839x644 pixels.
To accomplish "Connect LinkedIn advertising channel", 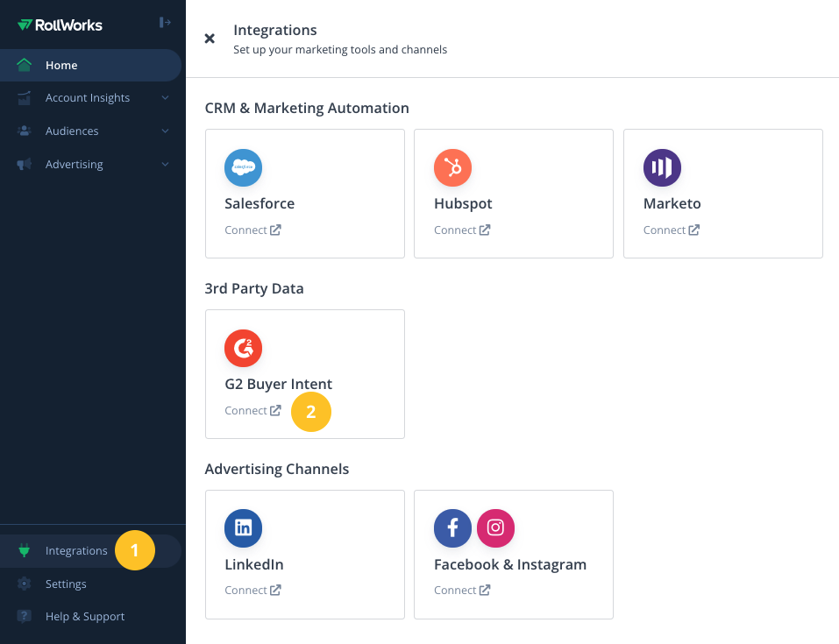I will pos(252,590).
